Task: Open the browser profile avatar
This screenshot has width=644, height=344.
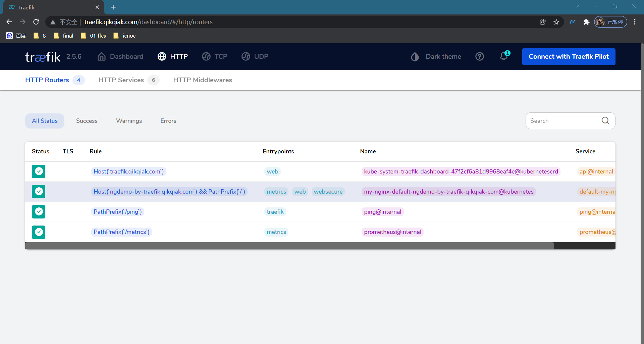Action: point(610,22)
